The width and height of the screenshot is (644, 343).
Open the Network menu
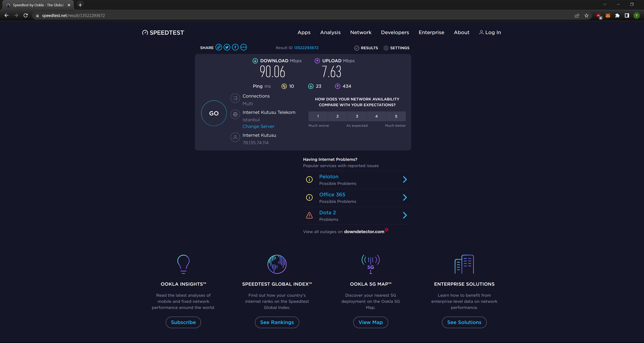361,32
